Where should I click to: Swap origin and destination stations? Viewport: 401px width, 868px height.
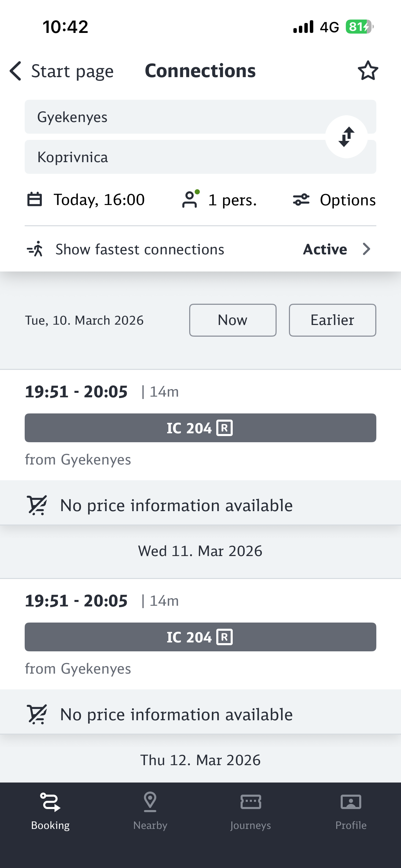pyautogui.click(x=346, y=137)
